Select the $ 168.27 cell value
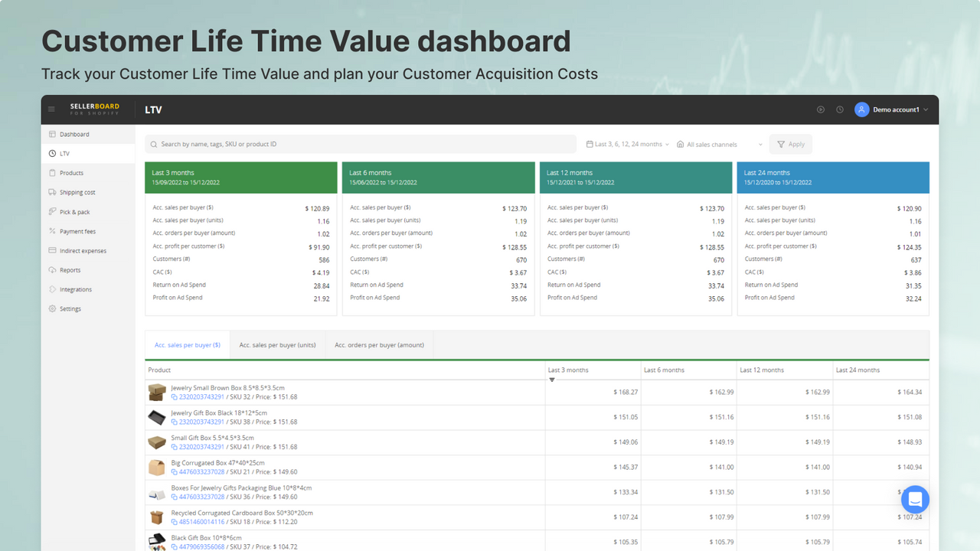The height and width of the screenshot is (551, 980). pyautogui.click(x=626, y=392)
